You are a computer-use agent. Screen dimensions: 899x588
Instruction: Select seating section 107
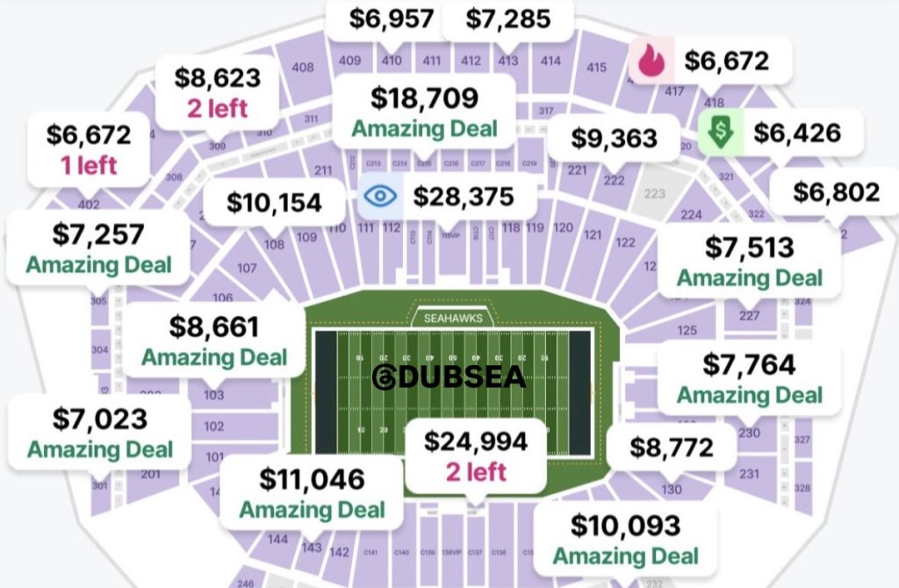tap(247, 268)
